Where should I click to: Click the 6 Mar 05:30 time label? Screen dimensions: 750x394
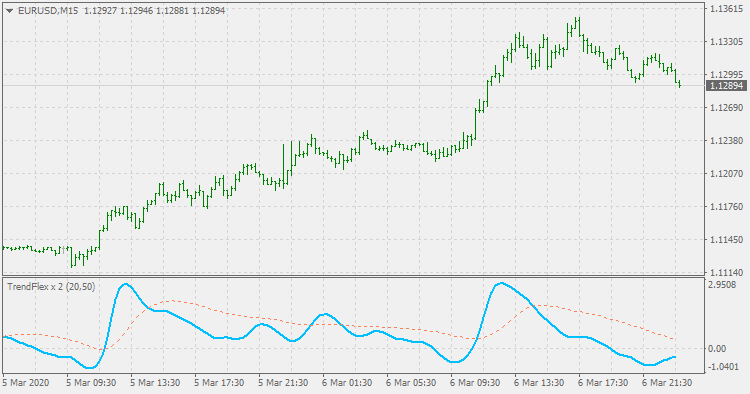(x=411, y=383)
